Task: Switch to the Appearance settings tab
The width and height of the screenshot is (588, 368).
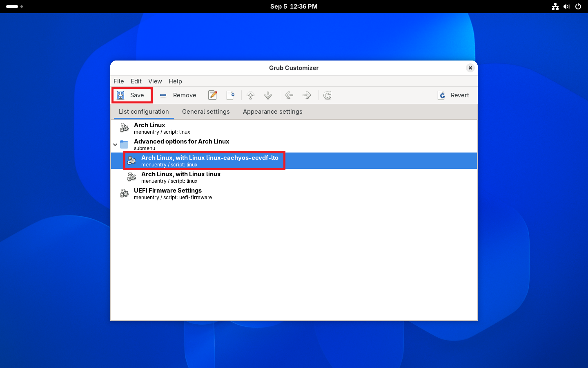Action: pos(273,112)
